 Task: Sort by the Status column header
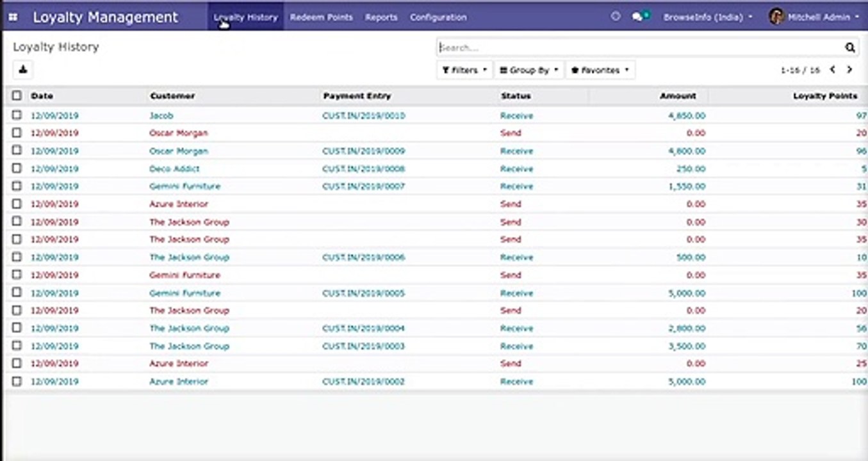pos(516,96)
